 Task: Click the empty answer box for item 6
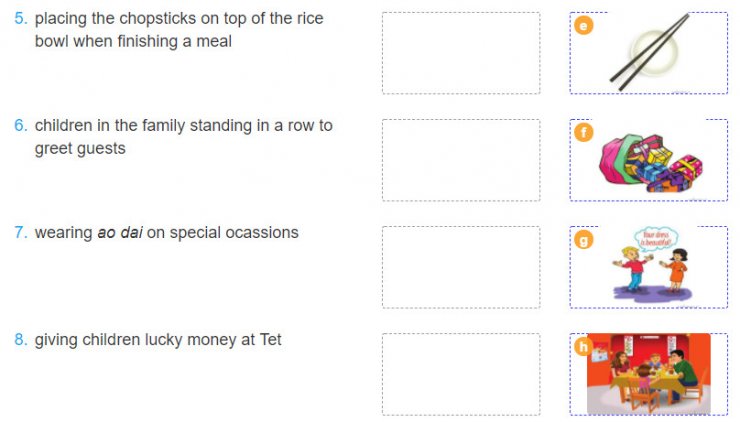[x=460, y=160]
